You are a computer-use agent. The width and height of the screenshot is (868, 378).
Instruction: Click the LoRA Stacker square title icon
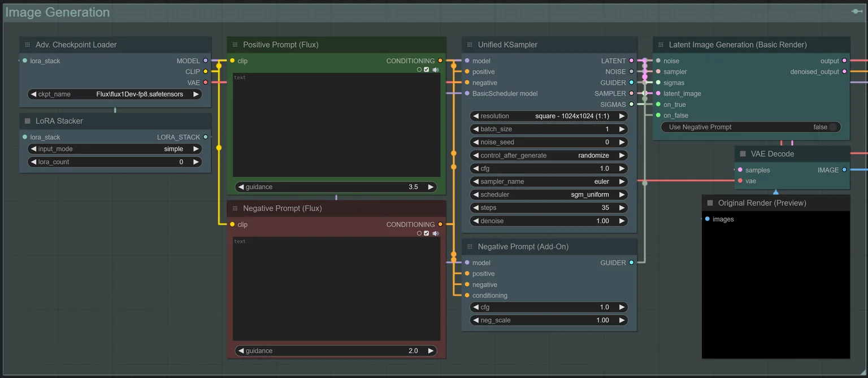(x=27, y=121)
